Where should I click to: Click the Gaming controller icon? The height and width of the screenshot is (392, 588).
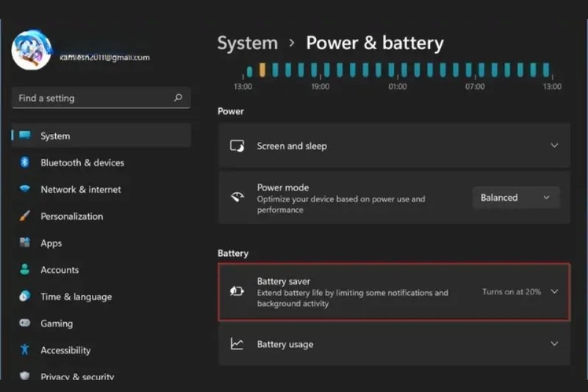click(25, 323)
